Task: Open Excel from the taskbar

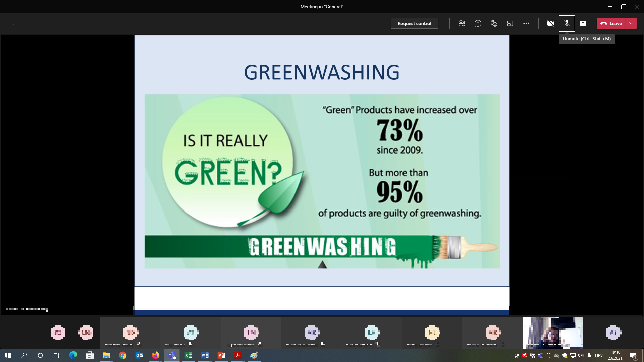Action: 189,355
